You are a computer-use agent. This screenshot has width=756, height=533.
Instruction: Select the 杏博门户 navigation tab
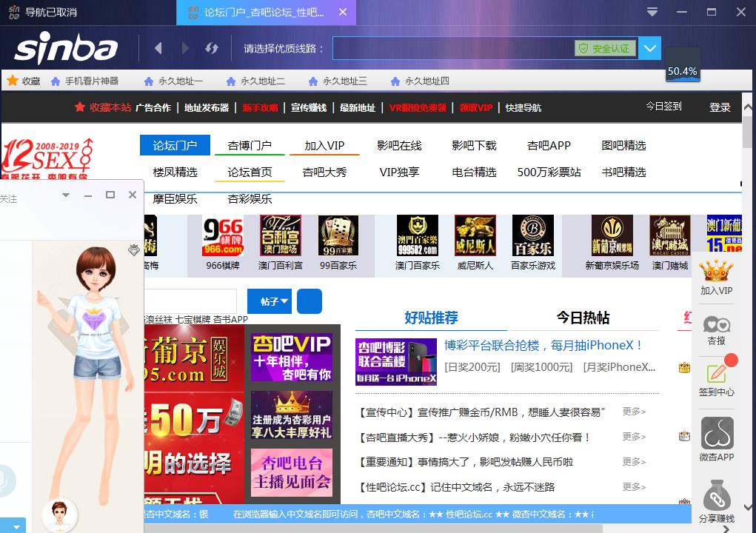250,145
